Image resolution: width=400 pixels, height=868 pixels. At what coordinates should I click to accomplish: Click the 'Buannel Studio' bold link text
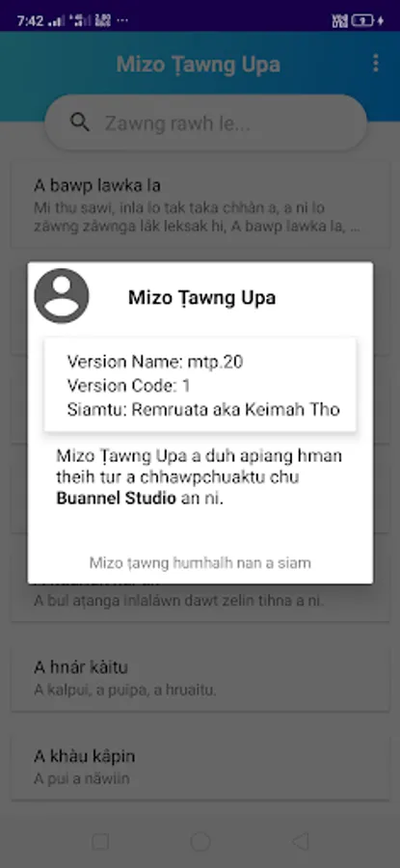117,499
